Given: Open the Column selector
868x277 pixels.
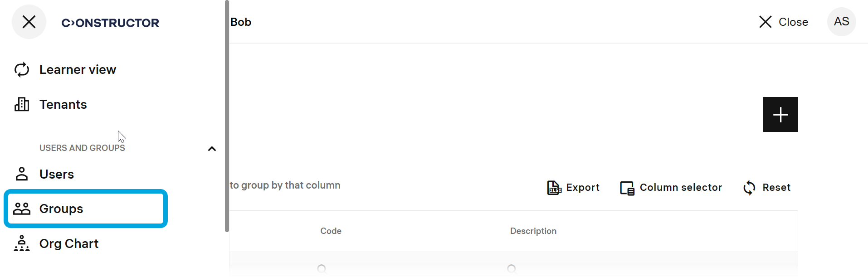Looking at the screenshot, I should 671,188.
